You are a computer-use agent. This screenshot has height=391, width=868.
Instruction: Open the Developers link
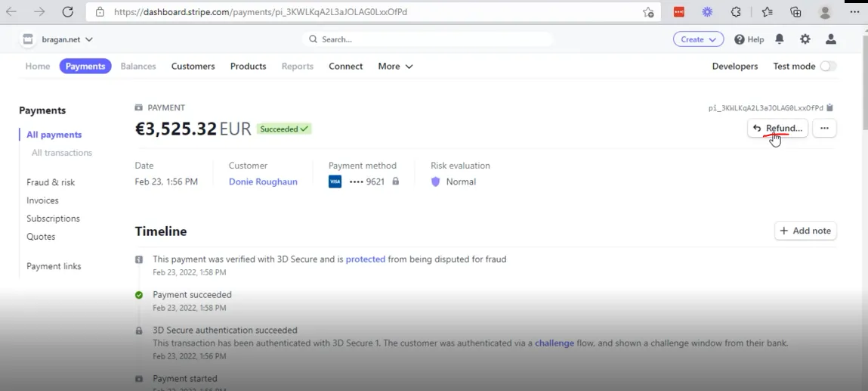pos(735,66)
